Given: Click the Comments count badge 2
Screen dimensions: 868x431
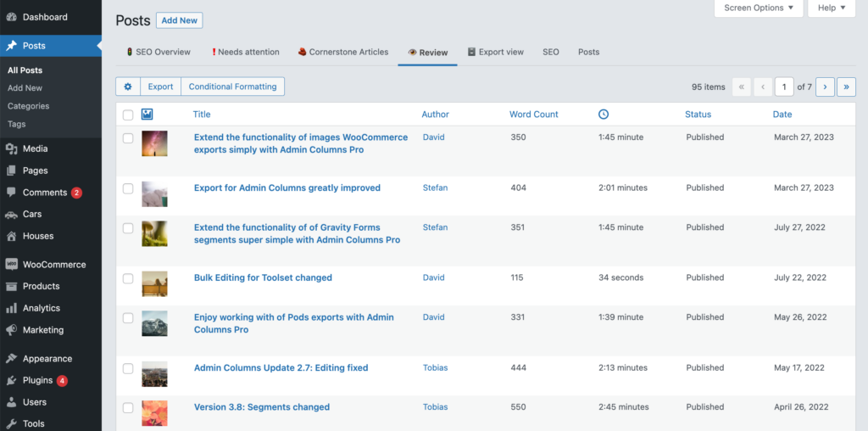Looking at the screenshot, I should (76, 193).
